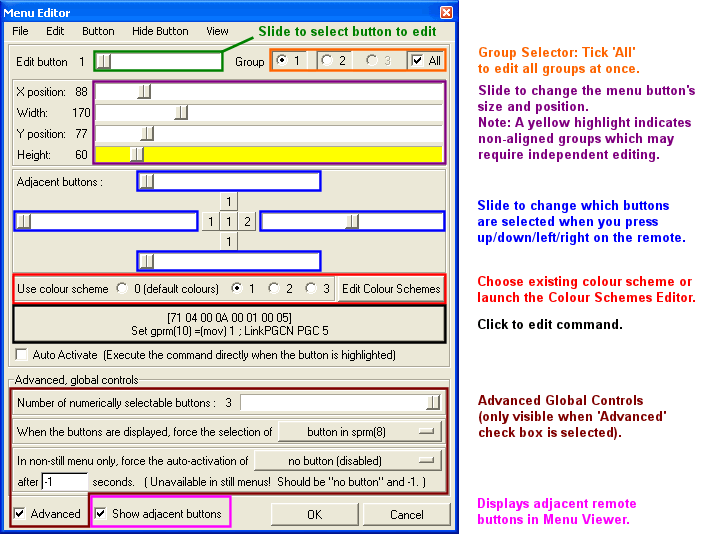Expand the force selection 'button in sprm(8)' dropdown
Screen dimensions: 720x534
[359, 432]
